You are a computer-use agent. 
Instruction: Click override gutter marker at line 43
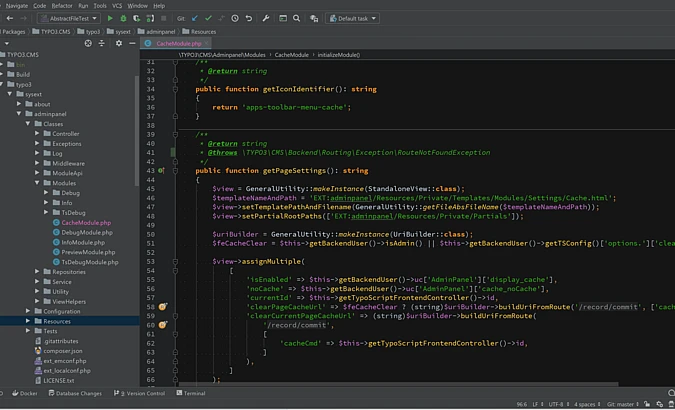click(x=163, y=171)
